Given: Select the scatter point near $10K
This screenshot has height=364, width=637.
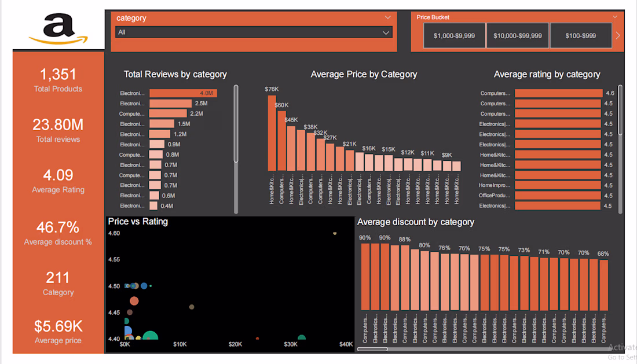Looking at the screenshot, I should 191,307.
